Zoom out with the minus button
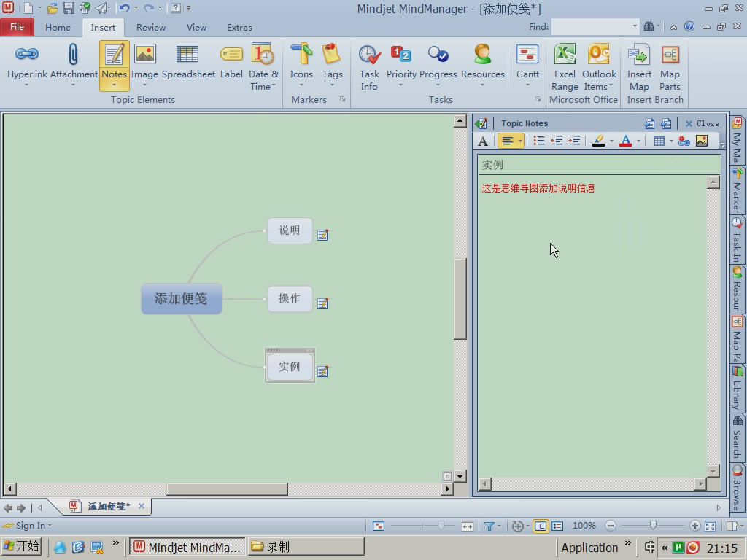Viewport: 747px width, 560px height. point(611,526)
